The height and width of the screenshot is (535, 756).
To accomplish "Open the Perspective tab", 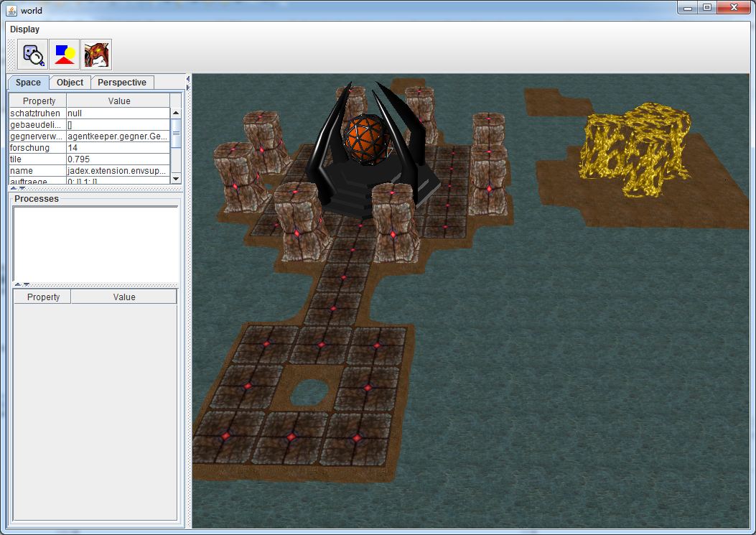I will pos(122,83).
